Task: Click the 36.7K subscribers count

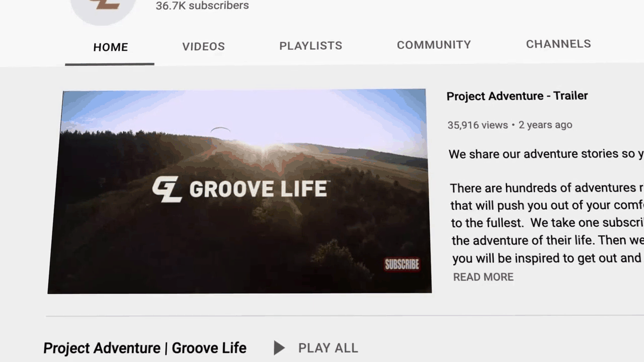Action: pyautogui.click(x=202, y=6)
